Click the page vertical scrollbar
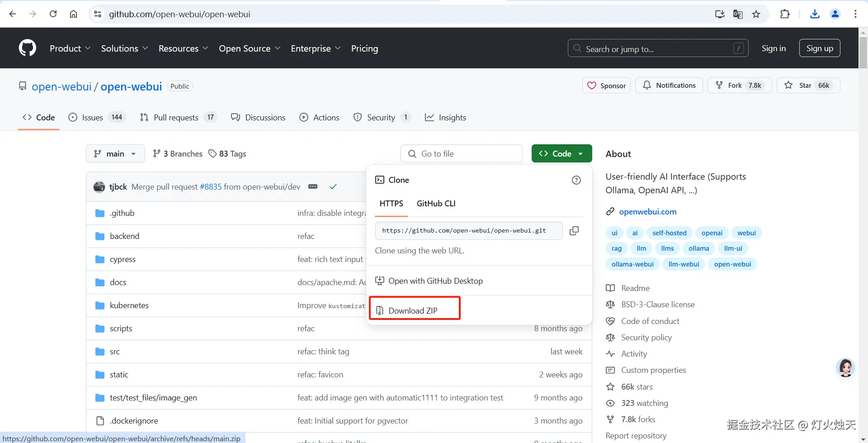 [863, 52]
